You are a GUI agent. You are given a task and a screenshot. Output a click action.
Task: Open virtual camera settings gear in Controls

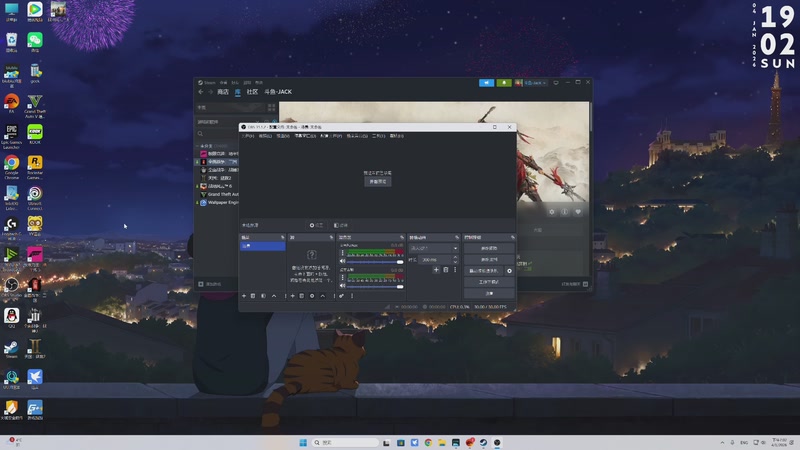pyautogui.click(x=509, y=271)
